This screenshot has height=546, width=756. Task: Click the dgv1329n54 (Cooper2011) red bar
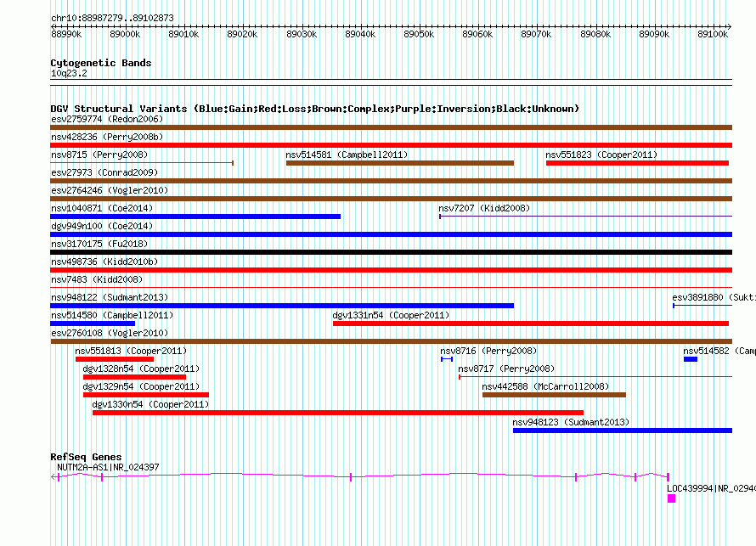146,395
